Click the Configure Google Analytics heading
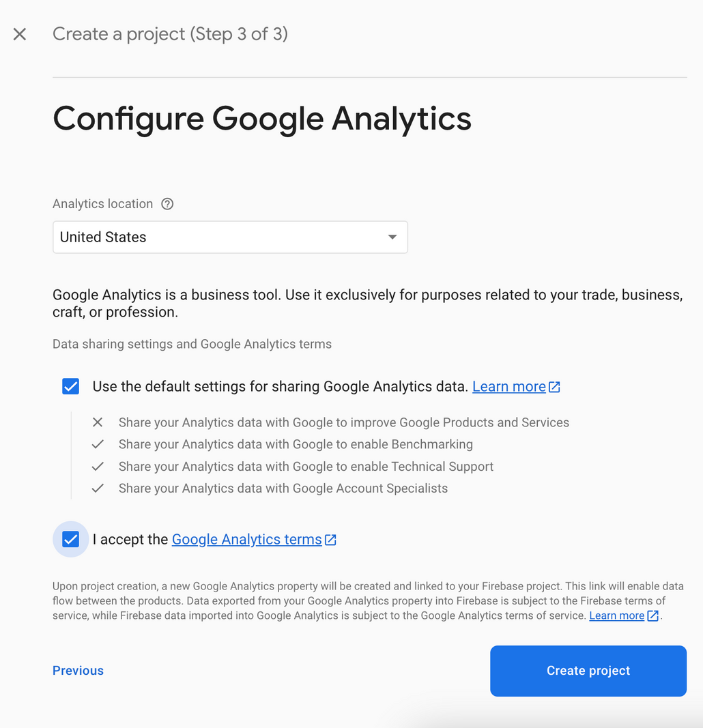 pos(262,119)
